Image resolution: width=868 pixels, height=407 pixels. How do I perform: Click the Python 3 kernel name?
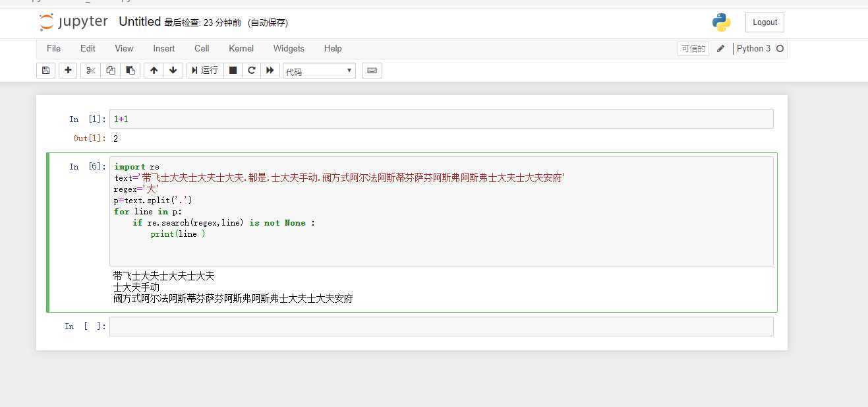[x=753, y=49]
